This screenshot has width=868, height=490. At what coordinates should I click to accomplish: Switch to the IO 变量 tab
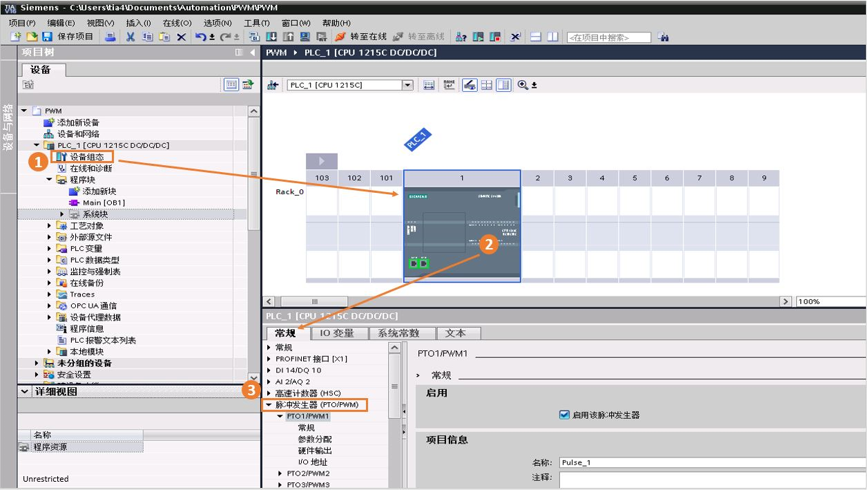pyautogui.click(x=337, y=333)
